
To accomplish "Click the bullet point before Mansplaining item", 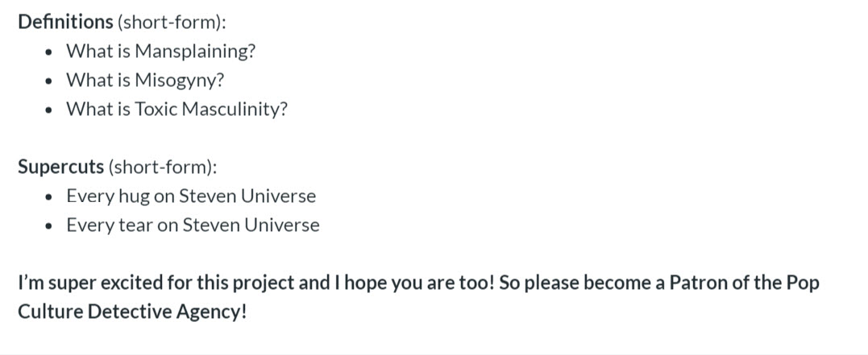I will [49, 52].
